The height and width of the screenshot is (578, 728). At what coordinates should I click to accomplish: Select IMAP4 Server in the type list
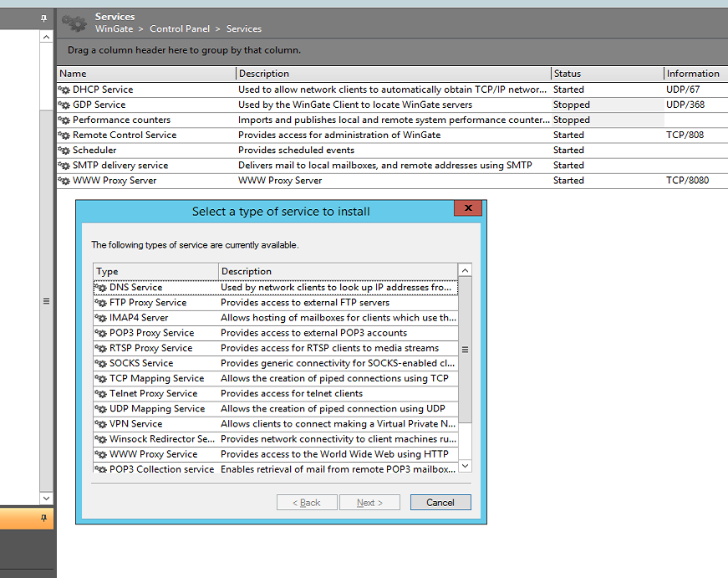click(x=276, y=318)
